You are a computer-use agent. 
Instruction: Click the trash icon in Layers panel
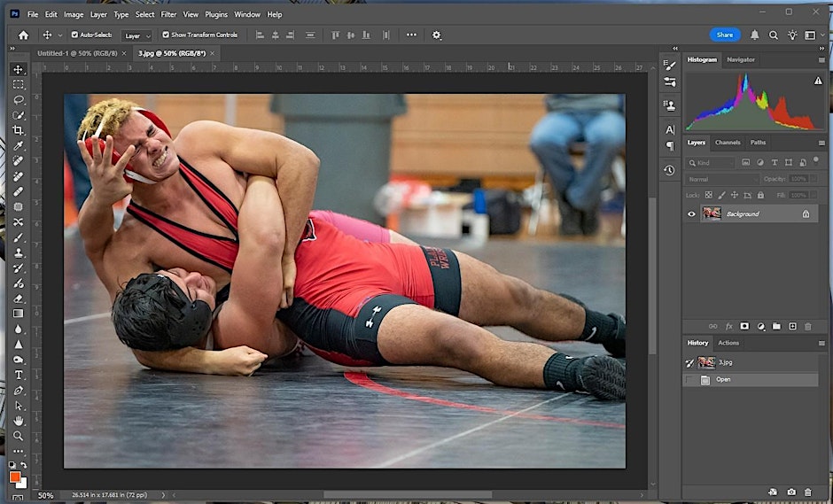click(x=807, y=326)
